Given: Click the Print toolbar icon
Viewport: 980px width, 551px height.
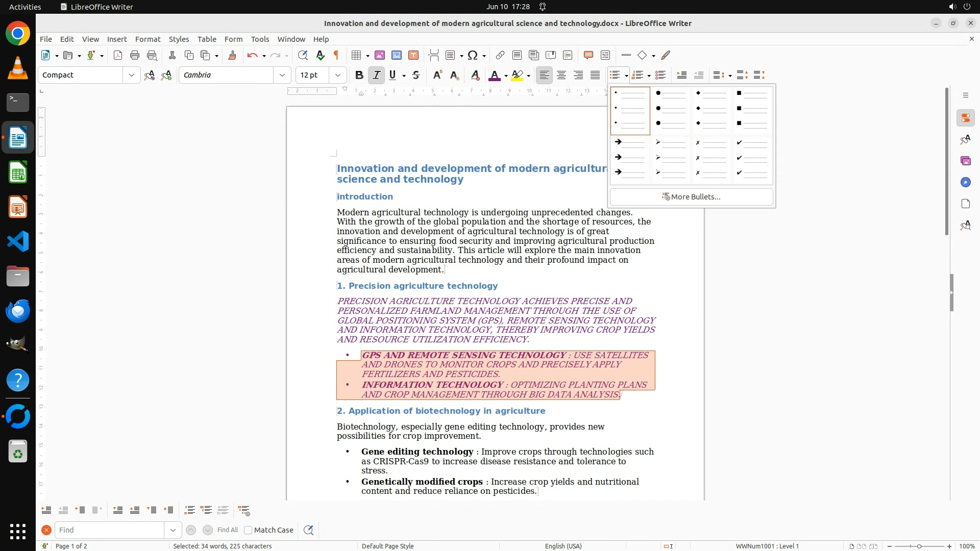Looking at the screenshot, I should pyautogui.click(x=135, y=55).
